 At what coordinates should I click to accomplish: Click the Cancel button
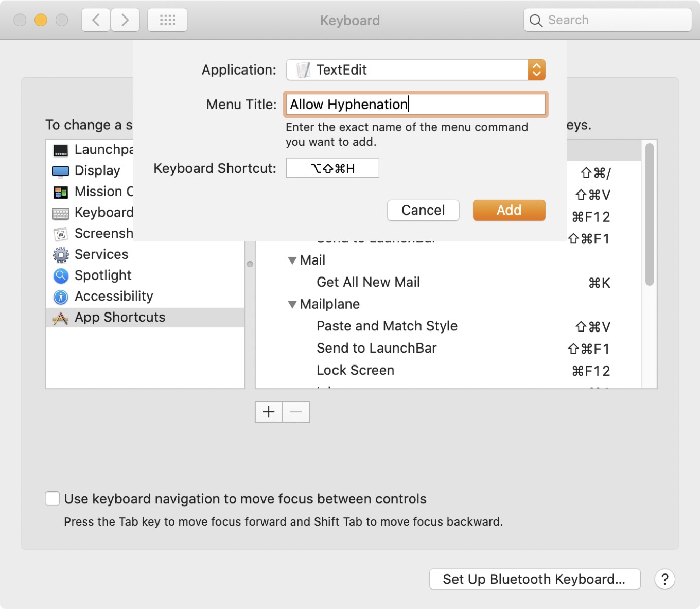point(423,210)
